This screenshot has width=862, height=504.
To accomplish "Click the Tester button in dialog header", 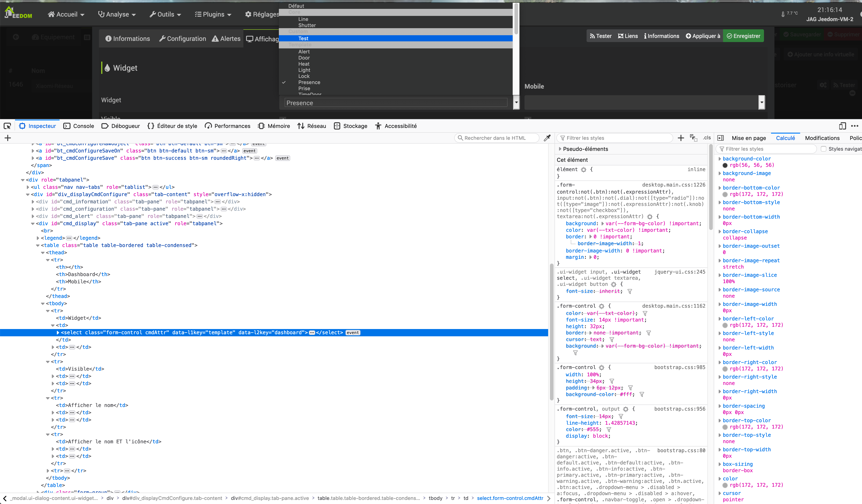I will click(x=601, y=36).
